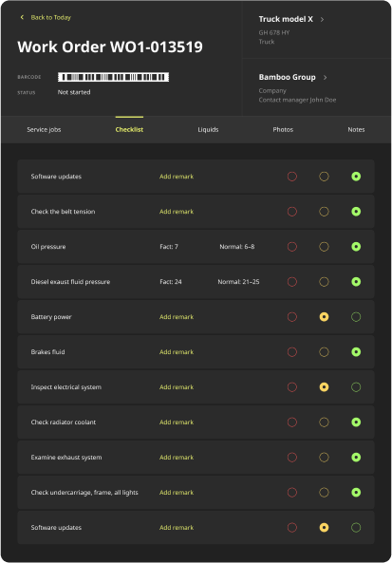Open the Truck model X heading
This screenshot has width=392, height=563.
tap(286, 19)
